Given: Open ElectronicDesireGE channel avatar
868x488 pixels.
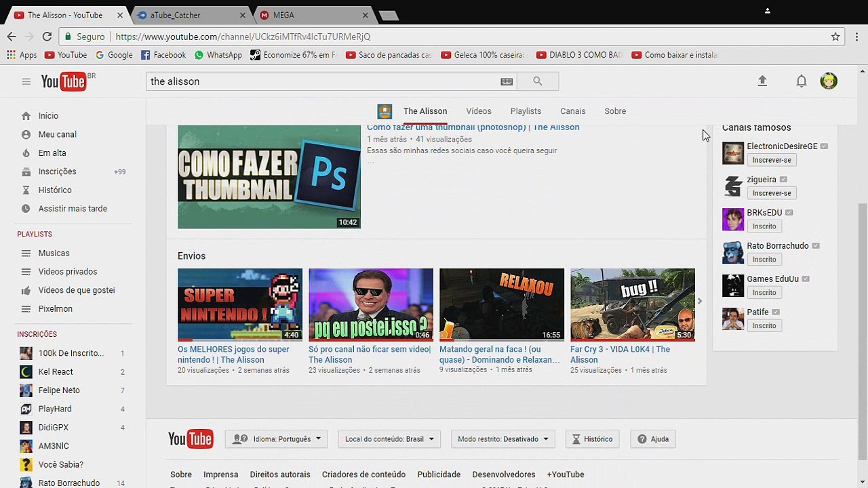Looking at the screenshot, I should click(x=733, y=153).
